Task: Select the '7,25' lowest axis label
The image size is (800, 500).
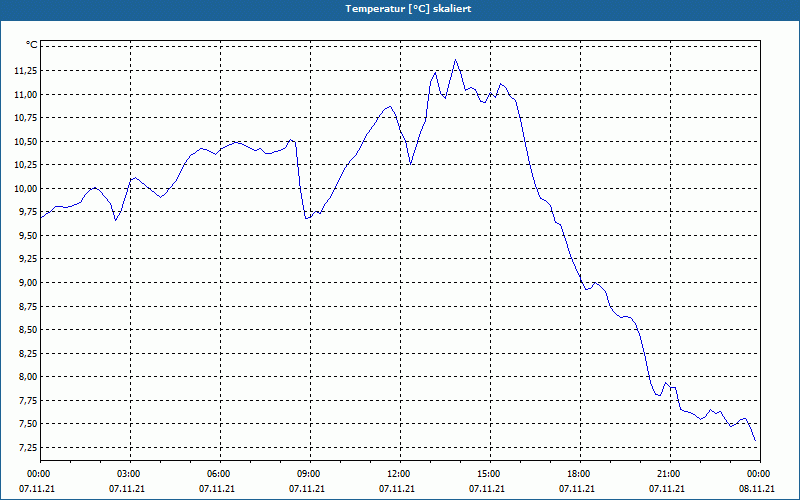Action: (28, 447)
